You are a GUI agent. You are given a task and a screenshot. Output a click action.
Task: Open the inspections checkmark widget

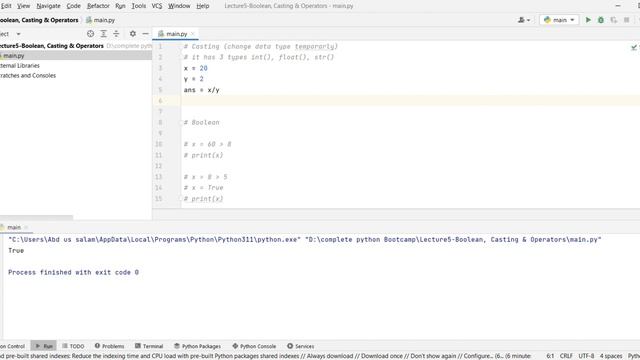tap(634, 47)
